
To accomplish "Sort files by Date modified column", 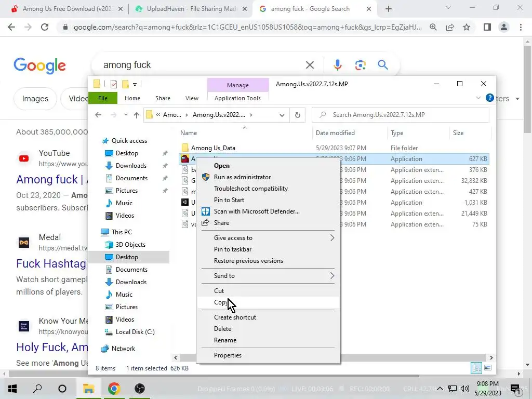I will point(350,133).
